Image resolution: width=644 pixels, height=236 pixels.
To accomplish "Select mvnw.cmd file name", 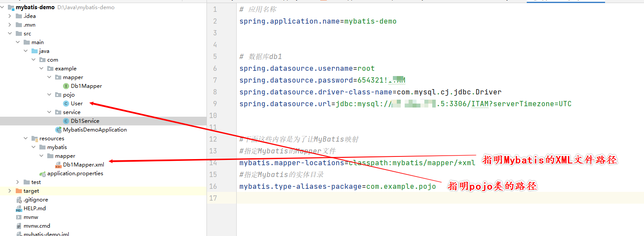I will tap(37, 226).
